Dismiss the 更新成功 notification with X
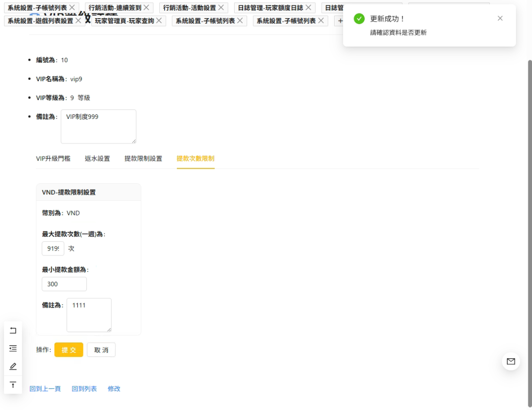This screenshot has width=532, height=410. [x=500, y=19]
